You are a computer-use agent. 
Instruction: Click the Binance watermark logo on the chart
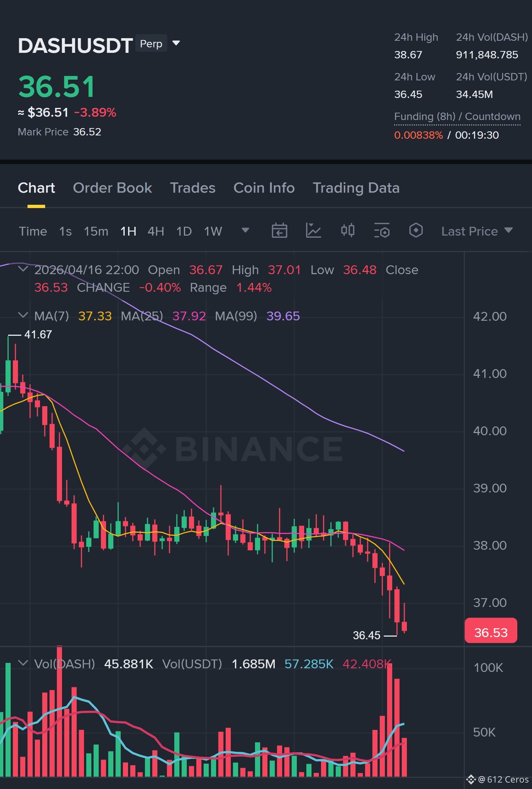click(x=233, y=448)
